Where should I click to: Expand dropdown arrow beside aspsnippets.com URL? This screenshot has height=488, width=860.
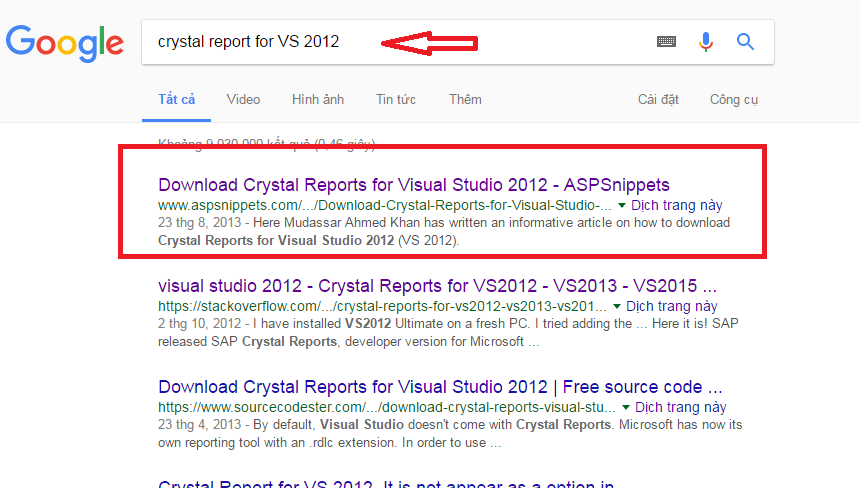[x=621, y=206]
